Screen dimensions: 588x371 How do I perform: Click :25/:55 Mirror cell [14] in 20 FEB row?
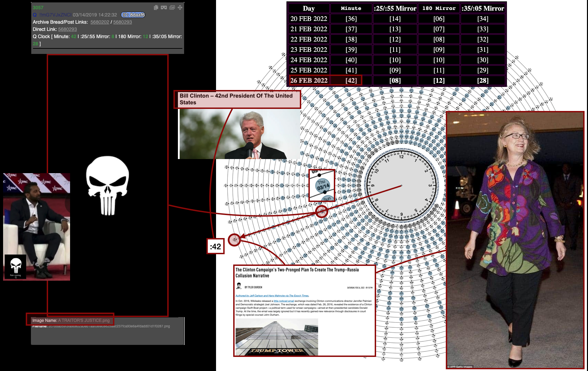point(395,19)
